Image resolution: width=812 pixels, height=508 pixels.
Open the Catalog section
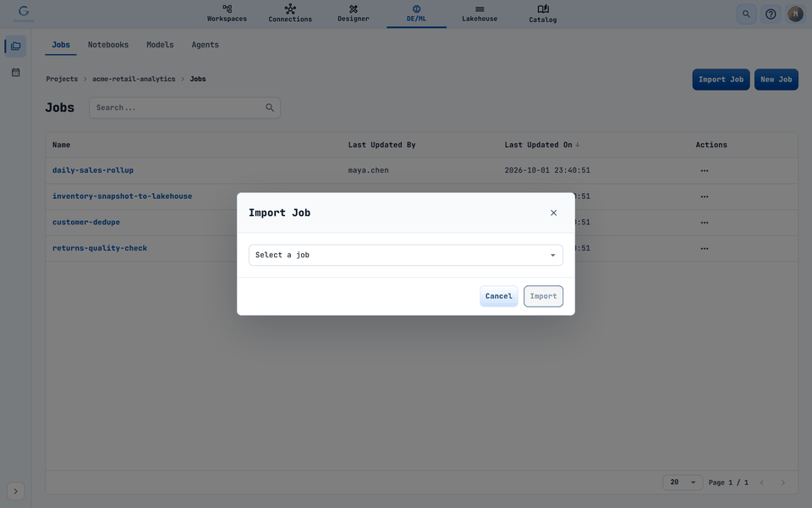point(543,14)
